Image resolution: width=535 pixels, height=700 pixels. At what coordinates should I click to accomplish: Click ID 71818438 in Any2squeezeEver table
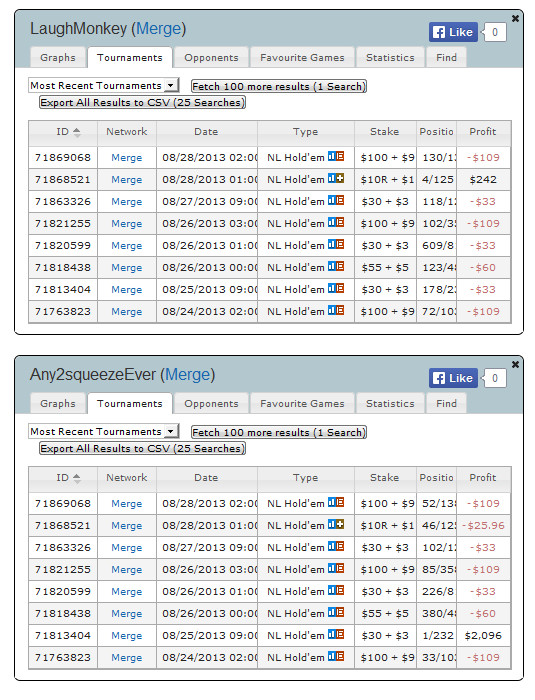coord(63,614)
